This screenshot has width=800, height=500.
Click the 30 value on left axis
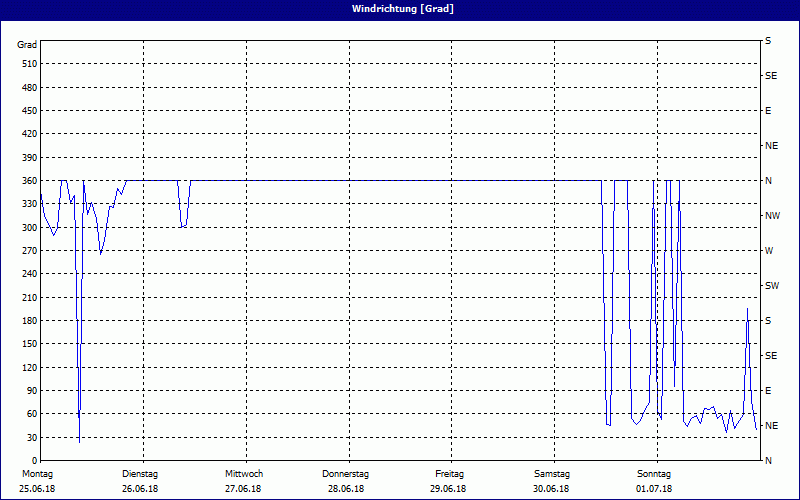(31, 438)
